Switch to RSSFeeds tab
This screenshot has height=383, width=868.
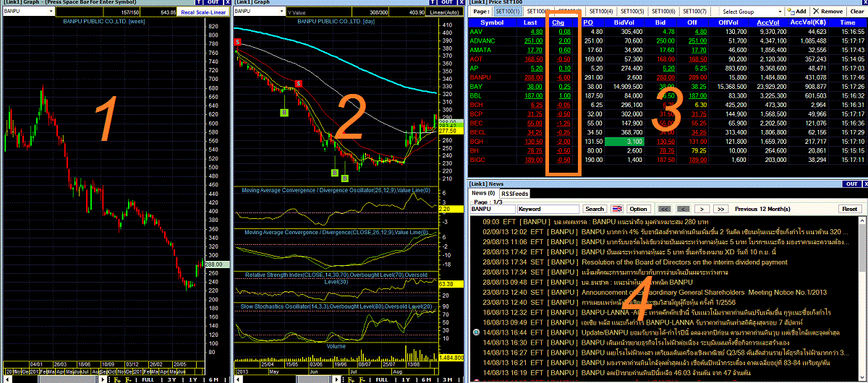tap(515, 194)
